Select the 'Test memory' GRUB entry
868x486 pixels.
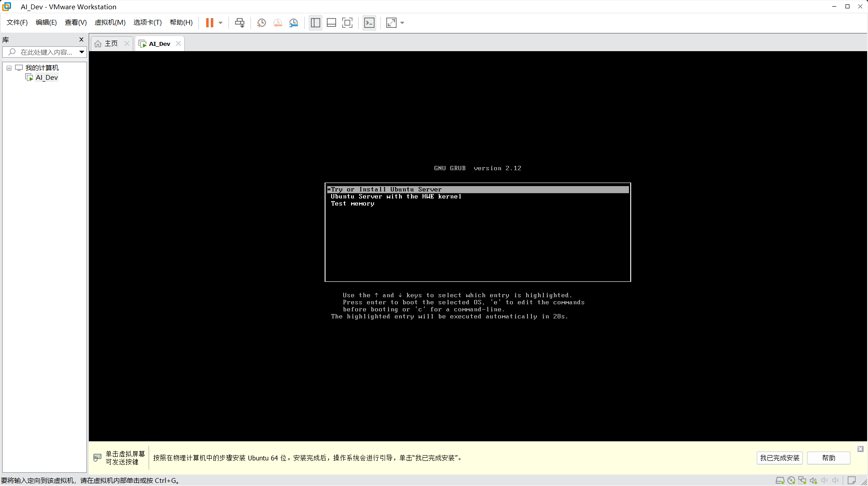click(x=352, y=203)
